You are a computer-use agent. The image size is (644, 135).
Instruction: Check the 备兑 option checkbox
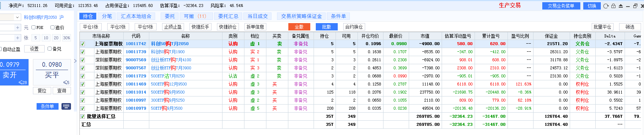(49, 49)
